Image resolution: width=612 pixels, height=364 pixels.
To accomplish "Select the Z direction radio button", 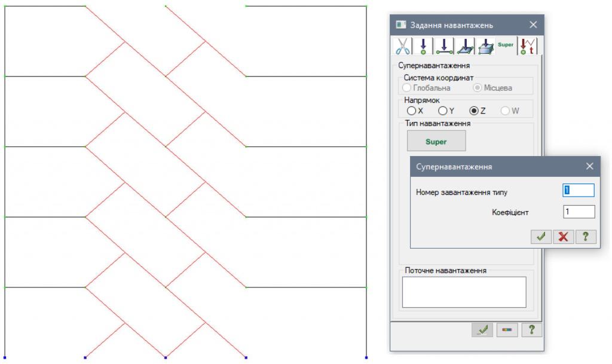I will pyautogui.click(x=475, y=111).
